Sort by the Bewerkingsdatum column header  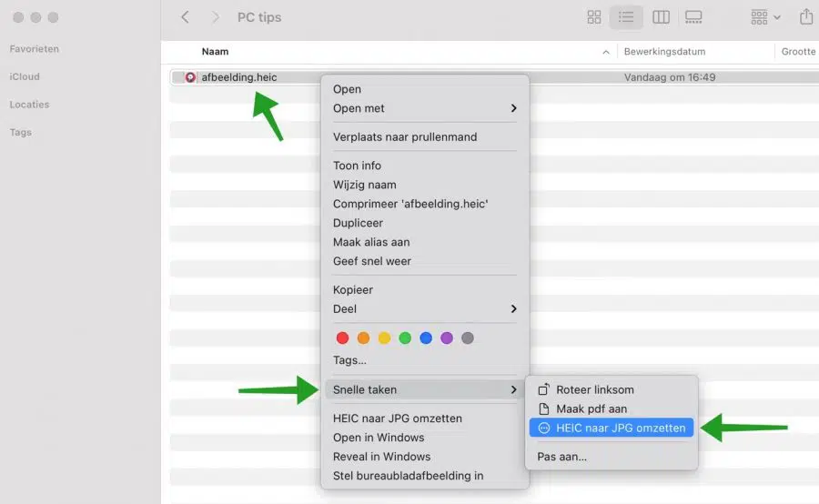coord(665,52)
